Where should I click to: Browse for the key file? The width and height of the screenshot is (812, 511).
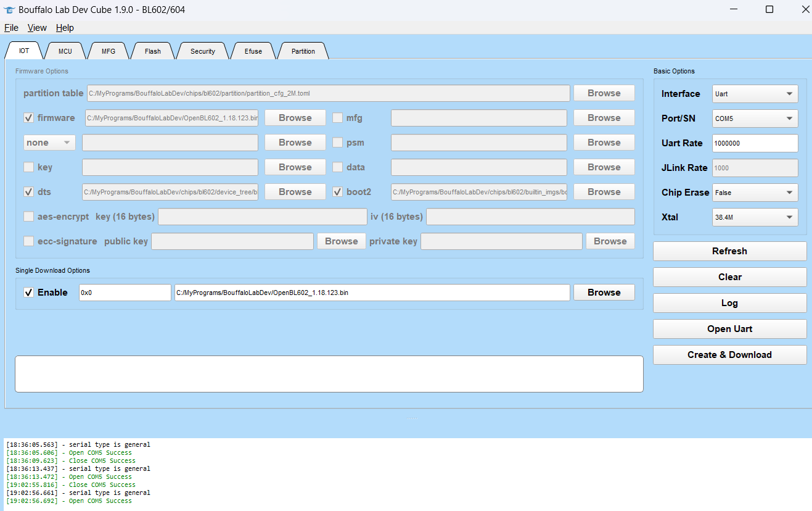tap(295, 167)
